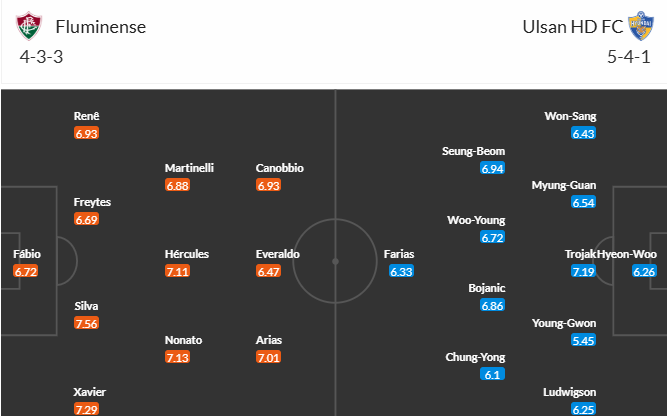Open the Ulsan HD FC team link
The width and height of the screenshot is (667, 416).
click(573, 27)
